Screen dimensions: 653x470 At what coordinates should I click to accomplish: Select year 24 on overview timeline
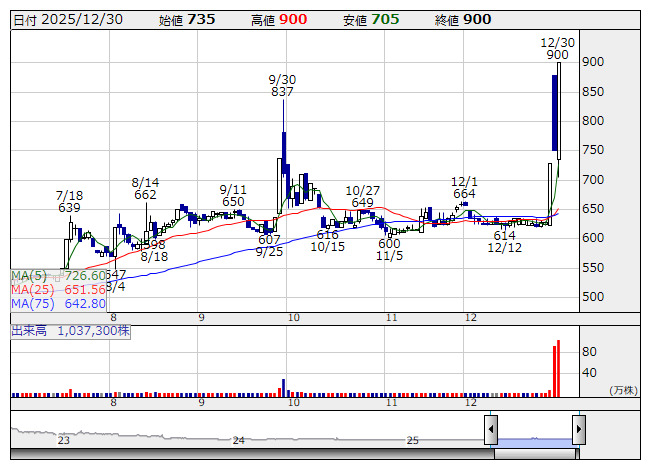pos(238,440)
